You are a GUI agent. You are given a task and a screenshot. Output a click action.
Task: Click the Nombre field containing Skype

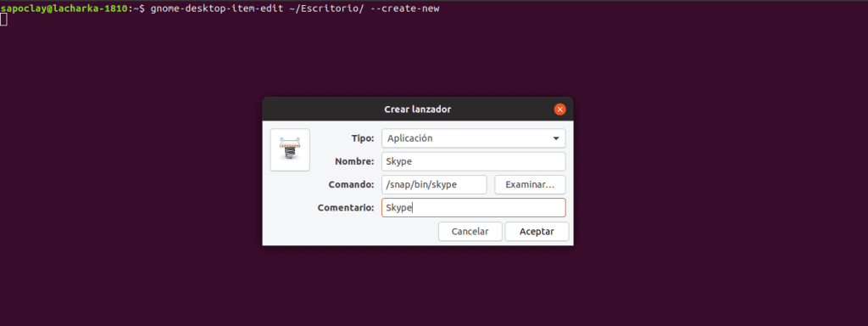[473, 162]
